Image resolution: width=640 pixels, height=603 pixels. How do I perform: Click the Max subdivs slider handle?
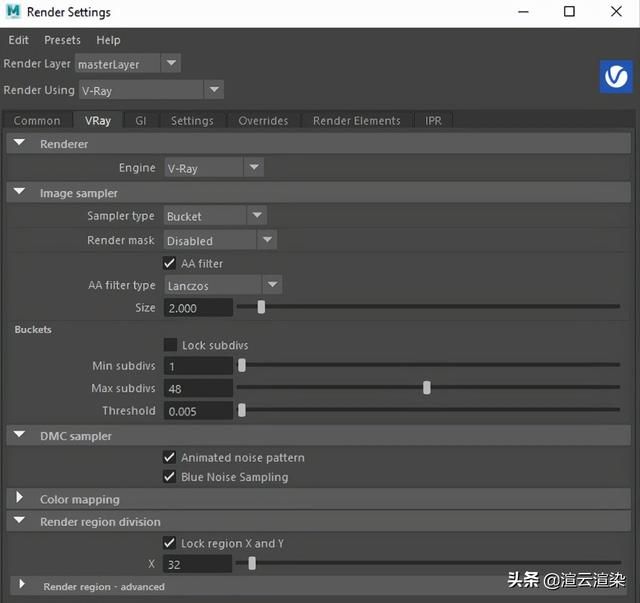pyautogui.click(x=427, y=388)
